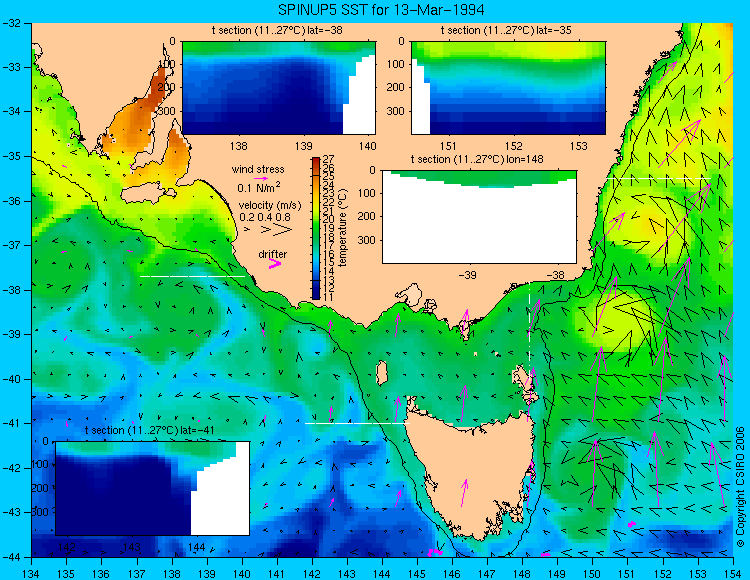The width and height of the screenshot is (750, 580).
Task: Click the '© Copyright CSIRO 2006' text
Action: [740, 487]
